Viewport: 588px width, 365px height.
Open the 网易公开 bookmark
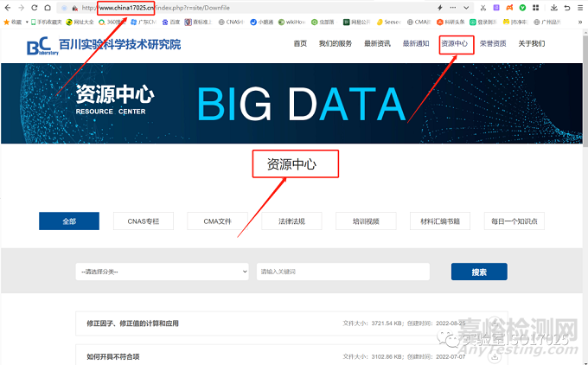[x=356, y=22]
